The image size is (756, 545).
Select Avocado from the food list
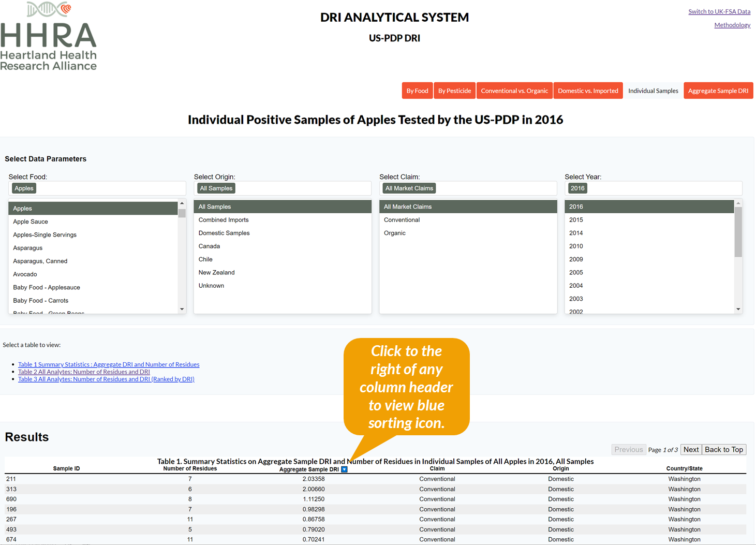pyautogui.click(x=25, y=274)
